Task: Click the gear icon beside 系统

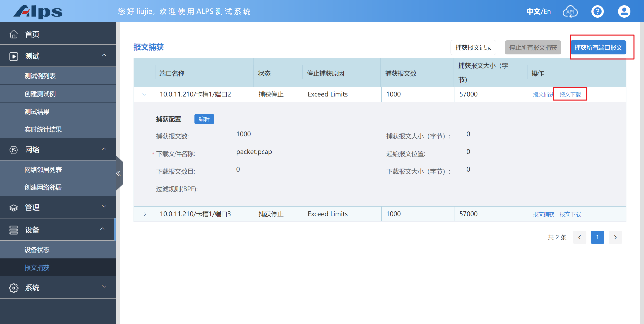Action: [x=14, y=288]
